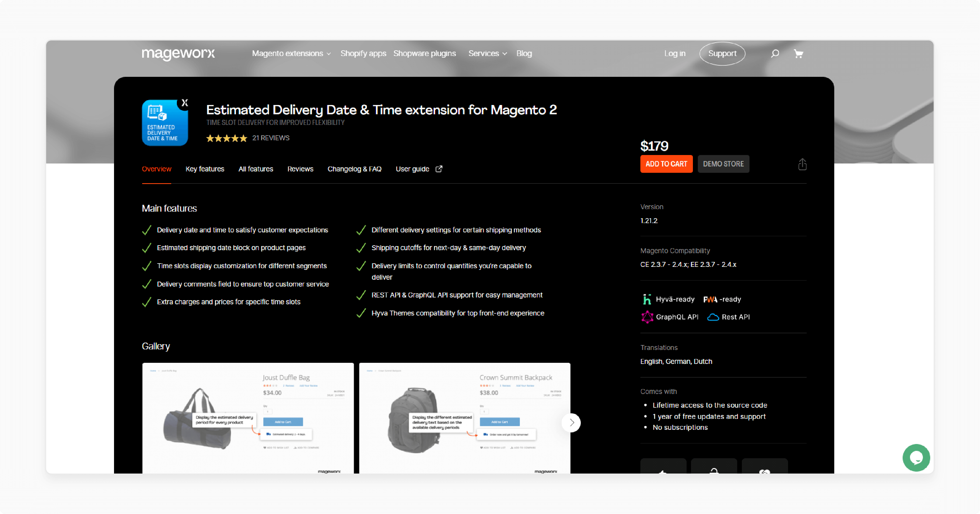Screen dimensions: 980x514
Task: Click the Log in link
Action: [675, 54]
